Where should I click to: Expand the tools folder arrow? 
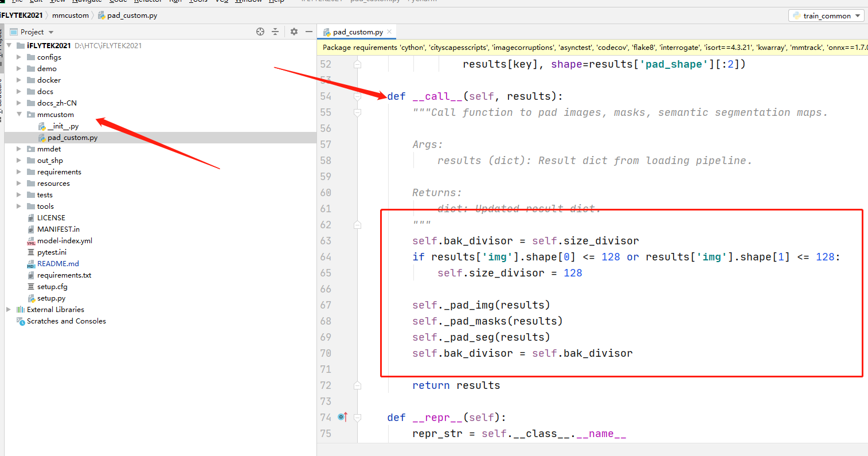pos(19,206)
